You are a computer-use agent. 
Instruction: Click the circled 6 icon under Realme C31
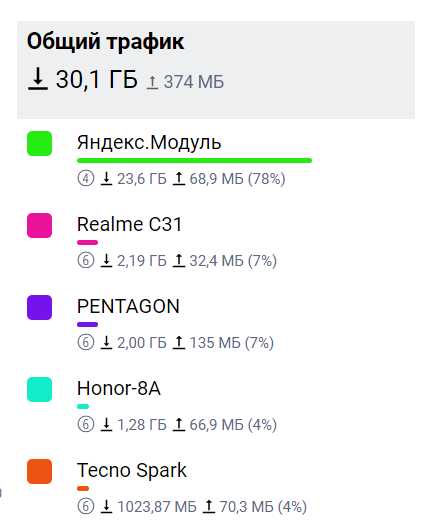[86, 260]
